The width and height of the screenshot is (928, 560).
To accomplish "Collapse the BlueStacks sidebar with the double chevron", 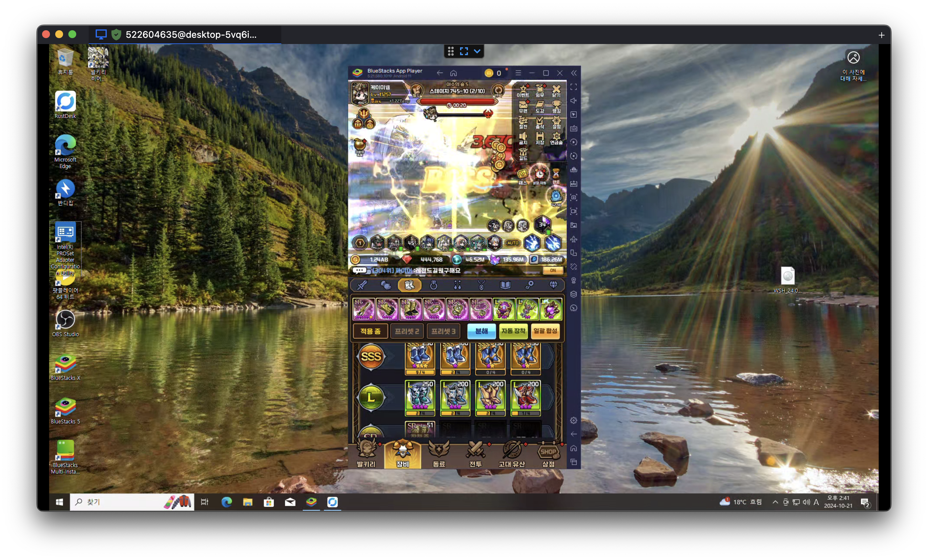I will (x=574, y=73).
